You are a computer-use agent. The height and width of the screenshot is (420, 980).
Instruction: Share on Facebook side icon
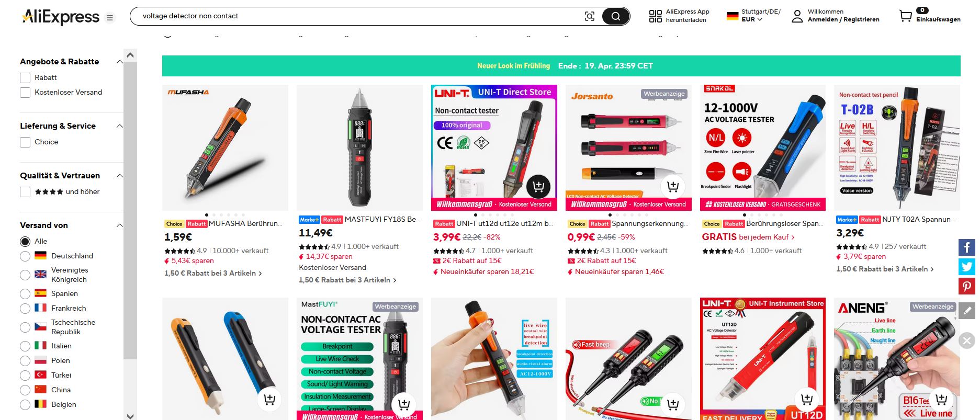967,247
